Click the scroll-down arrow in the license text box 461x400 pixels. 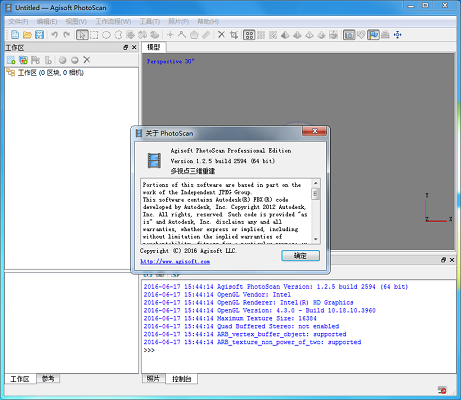click(316, 239)
